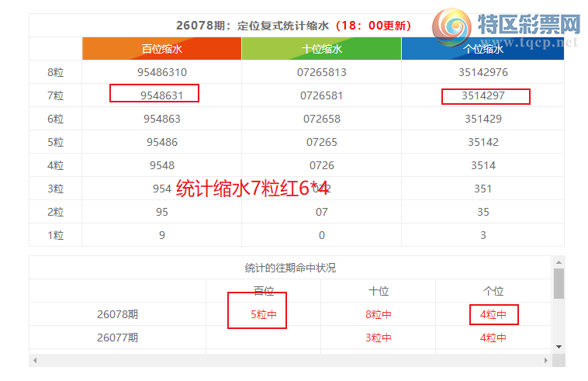
Task: Click the 4粒 row label
Action: click(x=56, y=165)
